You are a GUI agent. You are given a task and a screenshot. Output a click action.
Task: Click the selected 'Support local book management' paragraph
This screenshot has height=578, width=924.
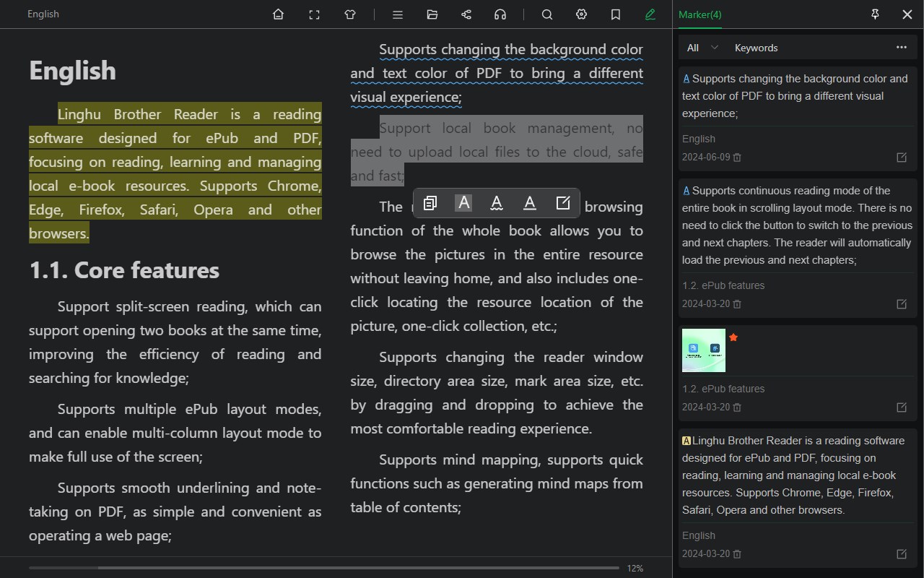tap(497, 152)
